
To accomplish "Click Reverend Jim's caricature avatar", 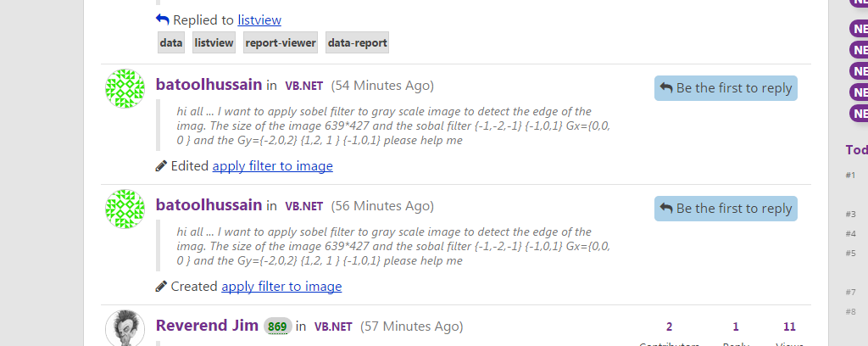I will click(125, 328).
